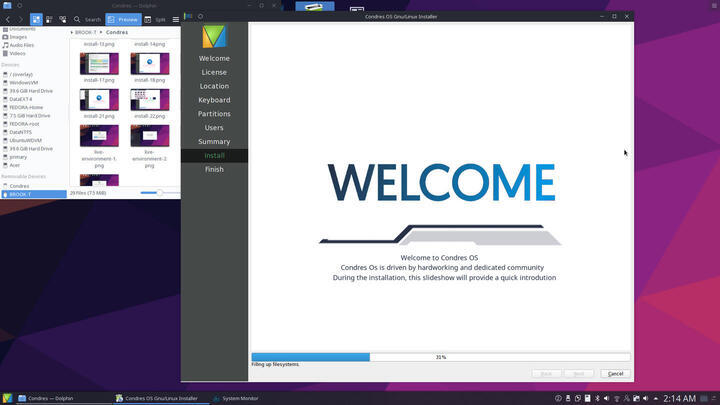Viewport: 720px width, 405px height.
Task: Click Condres breadcrumb in Dolphin path
Action: pyautogui.click(x=117, y=33)
